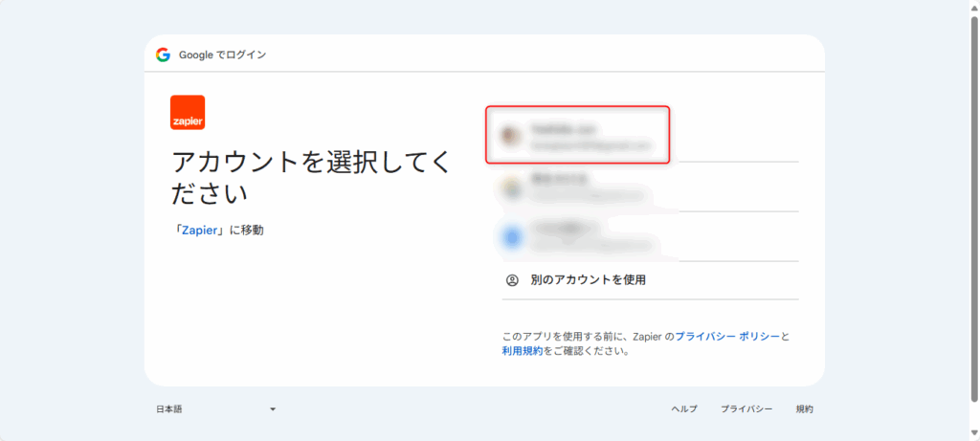
Task: Pick the third account's name text
Action: coord(565,228)
